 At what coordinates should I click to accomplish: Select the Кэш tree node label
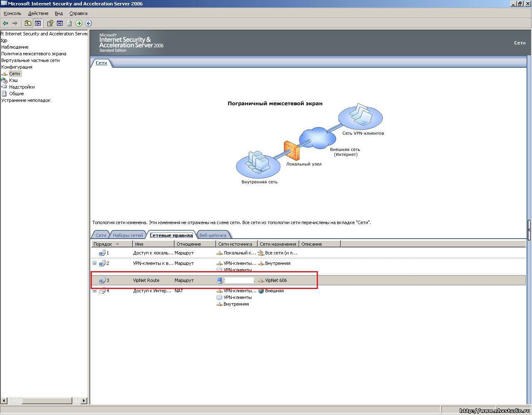point(13,80)
